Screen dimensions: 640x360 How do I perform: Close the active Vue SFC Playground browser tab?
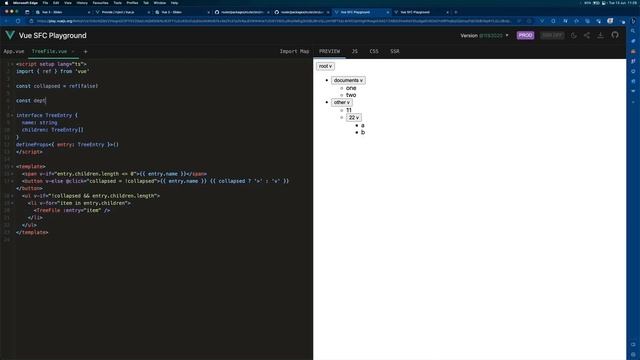coord(388,12)
